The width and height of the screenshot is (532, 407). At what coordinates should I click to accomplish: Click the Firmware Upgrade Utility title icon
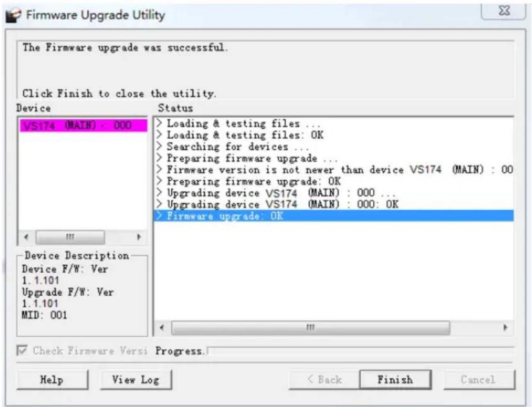click(14, 15)
